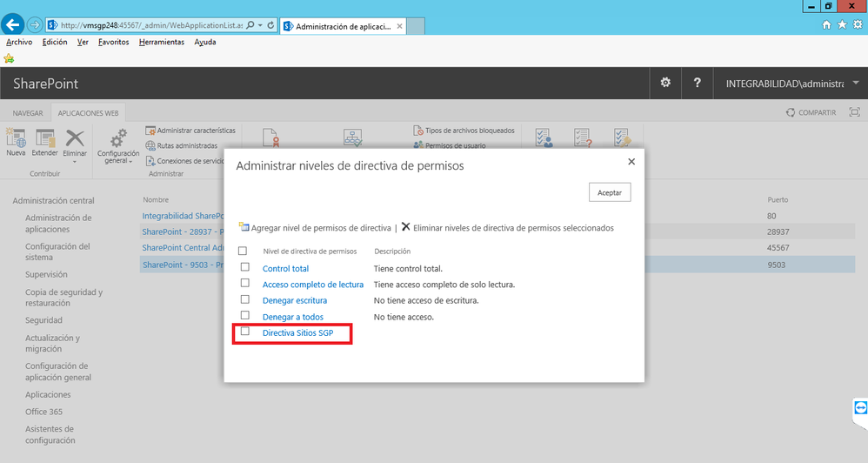This screenshot has width=868, height=463.
Task: Open Configuración general gear icon
Action: [x=118, y=138]
